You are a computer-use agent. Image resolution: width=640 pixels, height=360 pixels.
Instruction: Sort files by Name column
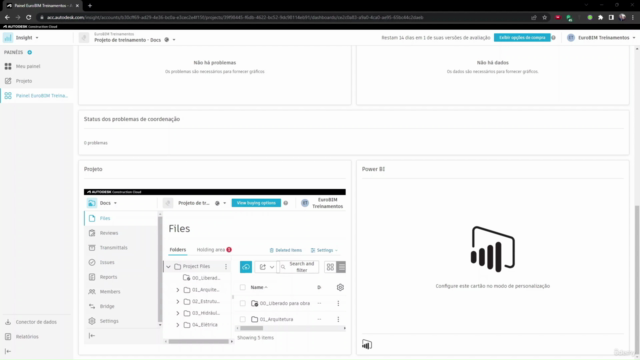[x=259, y=287]
